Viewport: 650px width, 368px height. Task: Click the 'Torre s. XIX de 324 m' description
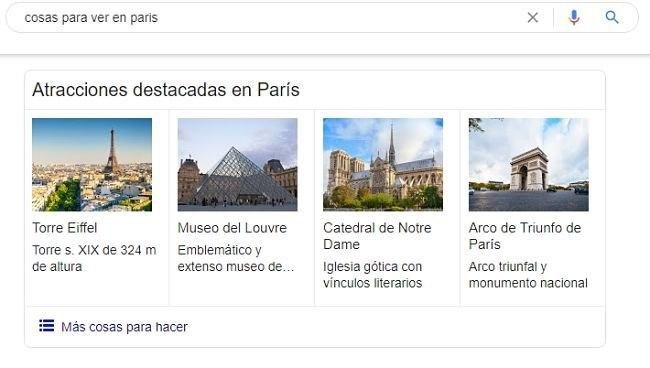(x=94, y=258)
